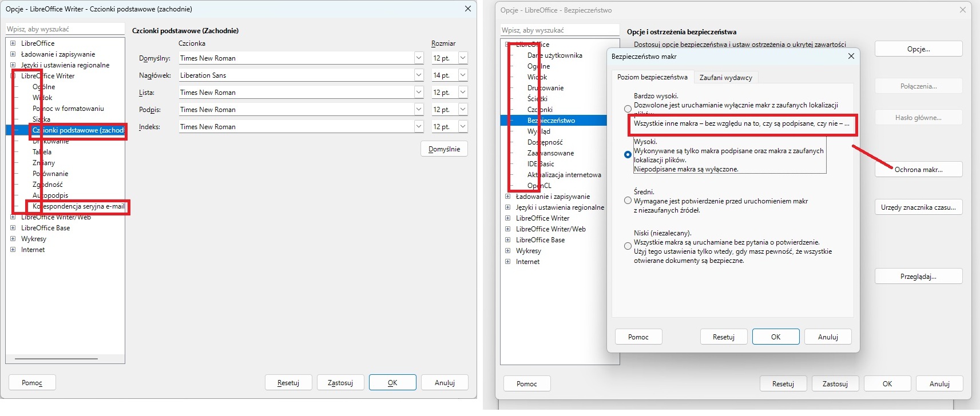Expand Internet node in Bezpieczeństwo options tree
This screenshot has height=416, width=980.
507,262
